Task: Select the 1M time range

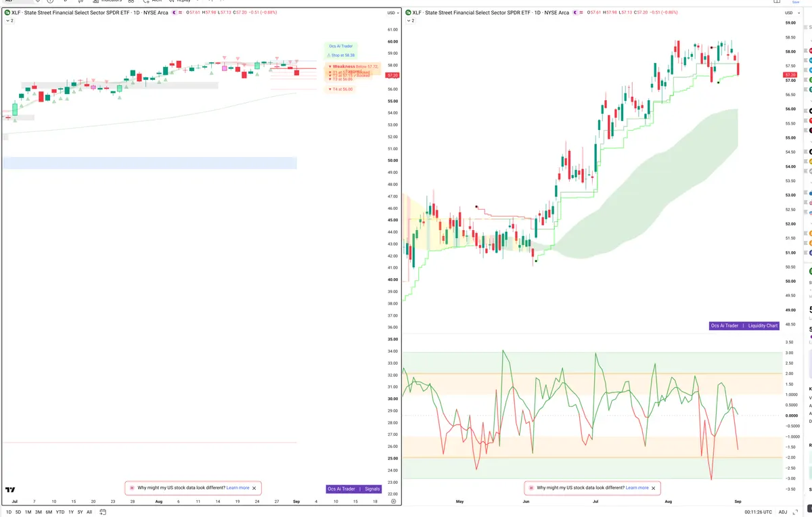Action: pyautogui.click(x=28, y=512)
